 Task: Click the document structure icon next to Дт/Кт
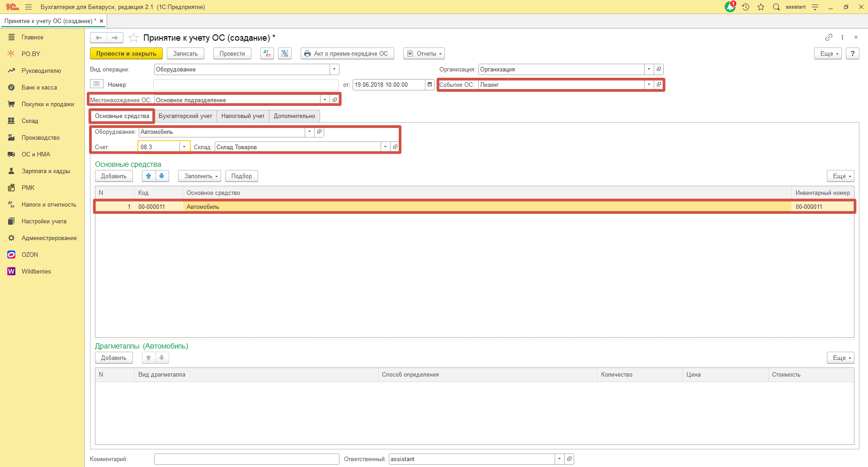tap(285, 53)
